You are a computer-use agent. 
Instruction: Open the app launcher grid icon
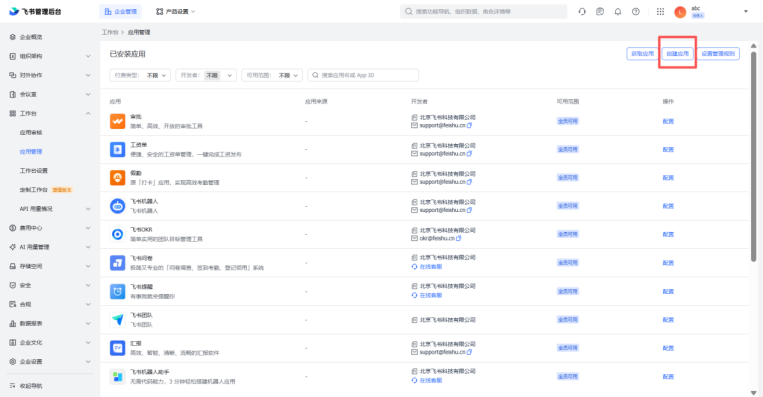coord(660,12)
